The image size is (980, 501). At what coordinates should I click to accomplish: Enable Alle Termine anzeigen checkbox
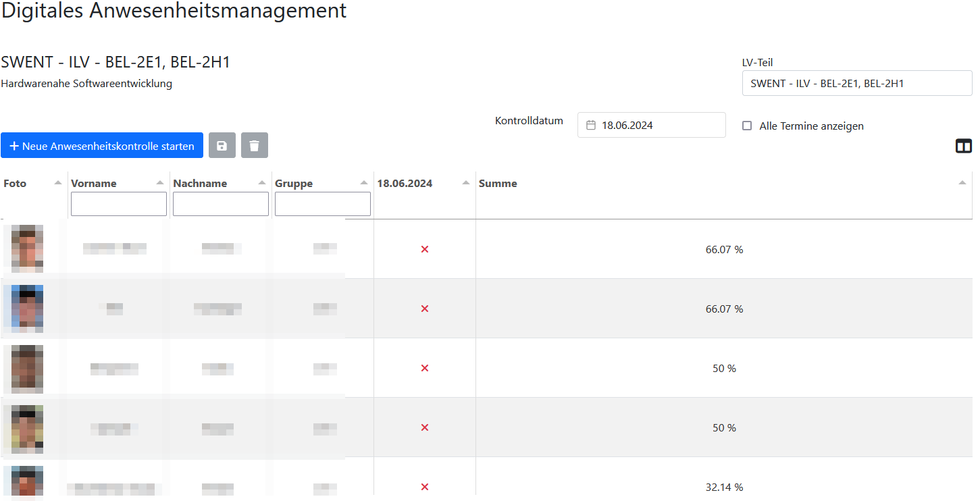[x=747, y=126]
